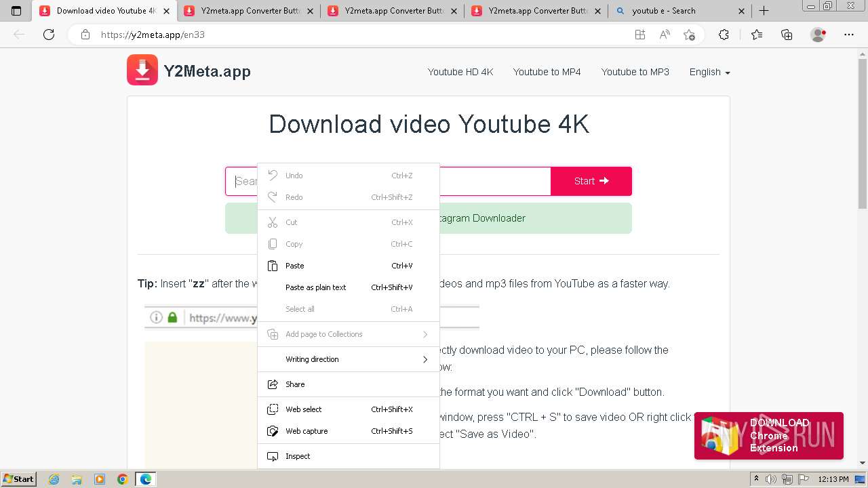Click the site info padlock icon
The image size is (868, 488).
click(x=85, y=35)
